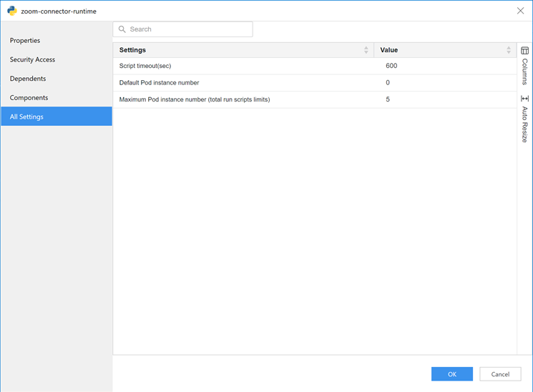Sort by the Value column arrows

[x=509, y=50]
